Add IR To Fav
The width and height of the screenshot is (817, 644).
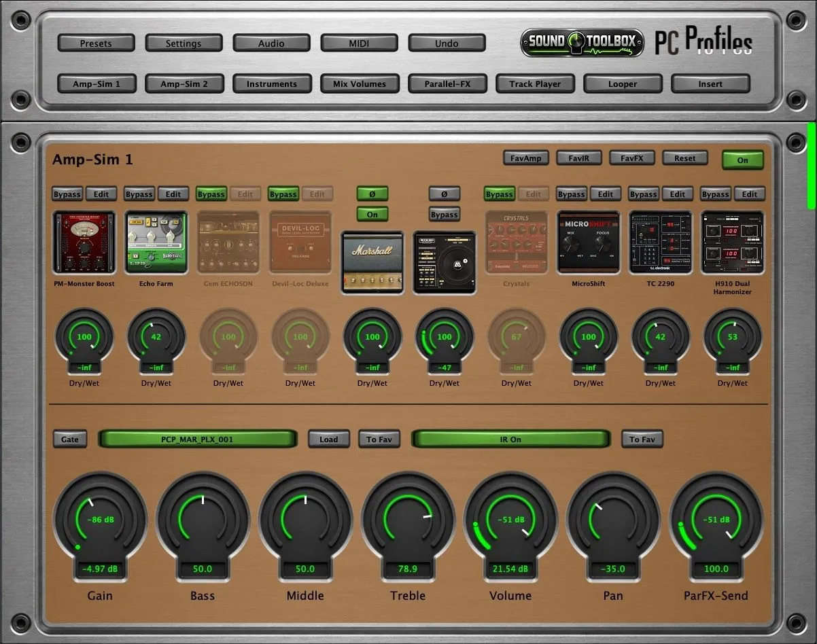pyautogui.click(x=642, y=440)
